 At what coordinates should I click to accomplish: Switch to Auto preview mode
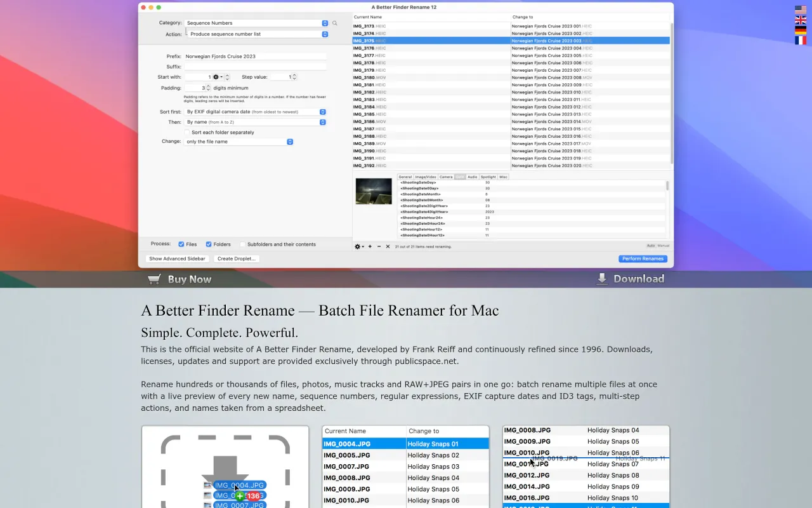[x=651, y=246]
